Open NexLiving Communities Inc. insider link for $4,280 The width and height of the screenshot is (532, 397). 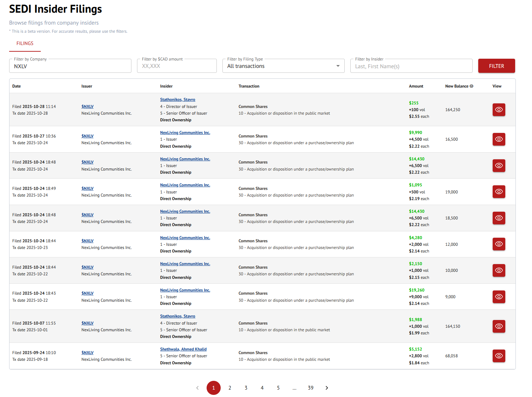[185, 238]
